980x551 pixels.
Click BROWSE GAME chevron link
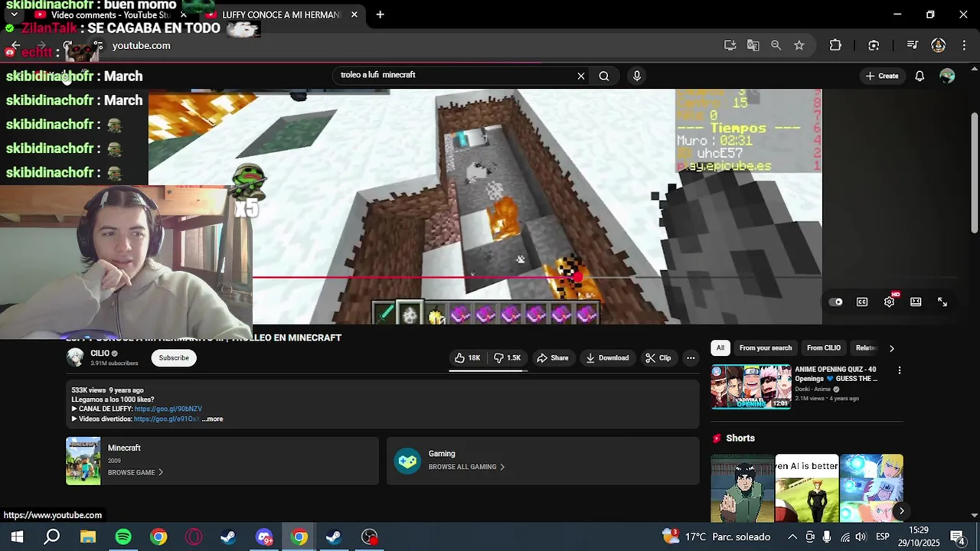click(x=135, y=473)
